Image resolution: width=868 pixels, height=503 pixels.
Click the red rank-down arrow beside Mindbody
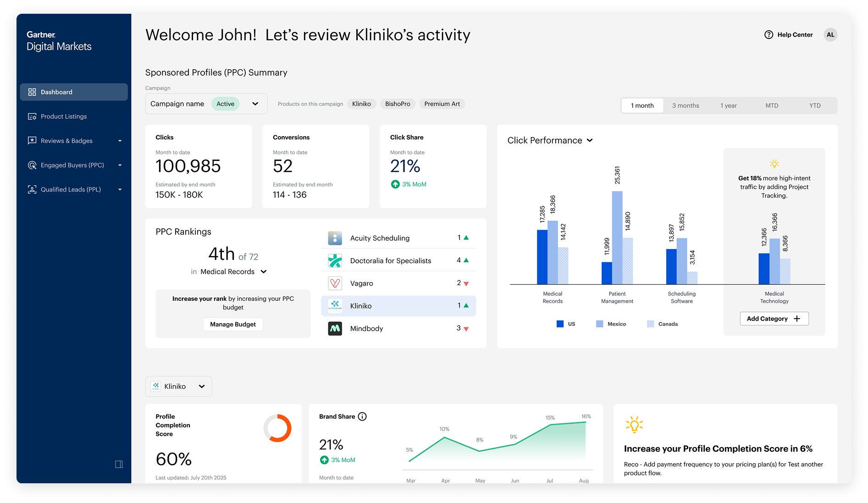pos(466,329)
